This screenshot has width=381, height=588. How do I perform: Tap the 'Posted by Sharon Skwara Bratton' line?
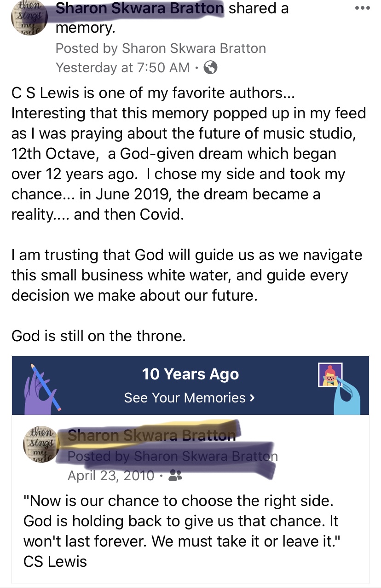[x=161, y=48]
